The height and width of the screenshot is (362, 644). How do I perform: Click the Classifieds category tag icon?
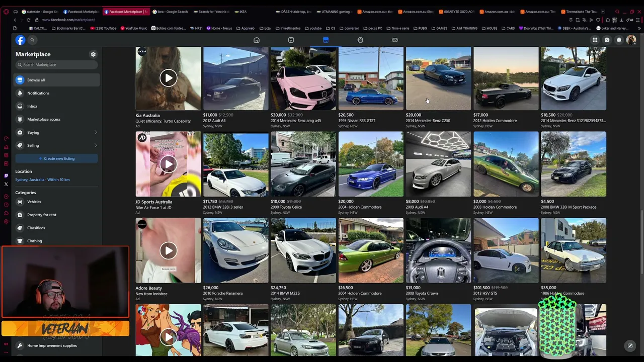20,228
